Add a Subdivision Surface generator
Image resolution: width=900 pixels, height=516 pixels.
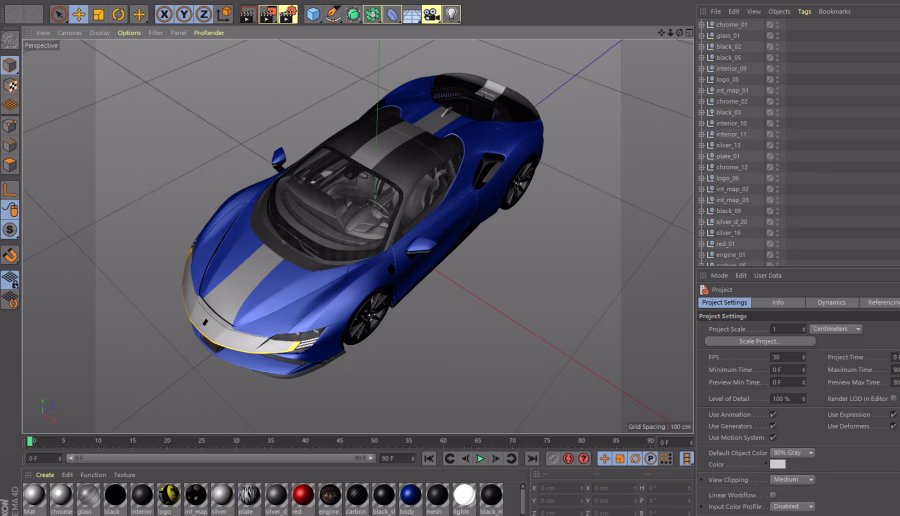coord(352,14)
